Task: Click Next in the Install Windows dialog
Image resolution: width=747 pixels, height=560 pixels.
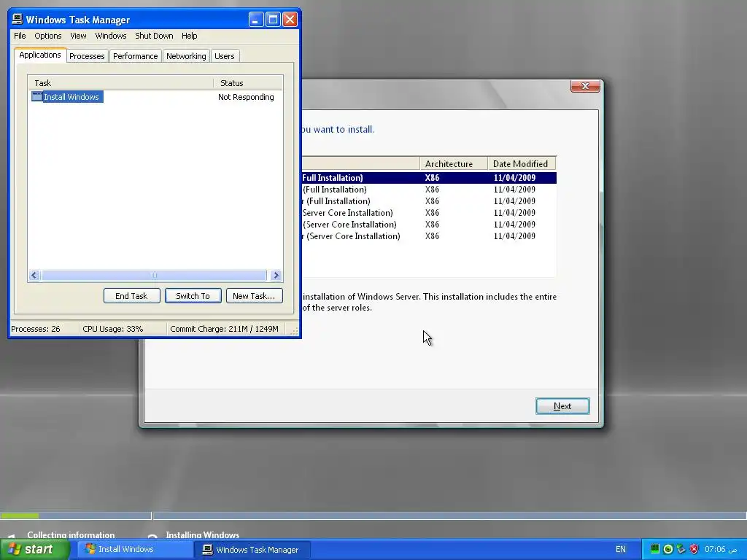Action: coord(562,406)
